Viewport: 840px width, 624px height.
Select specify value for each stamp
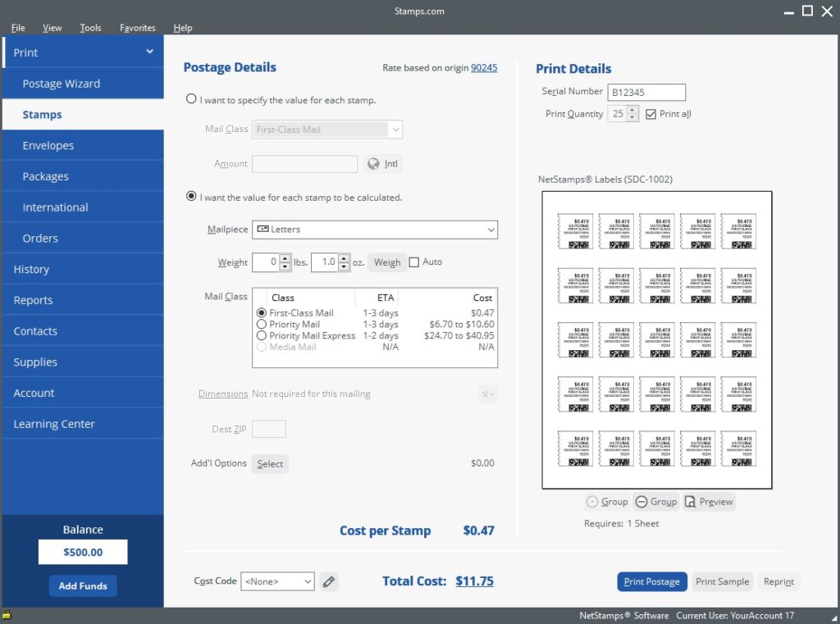(190, 99)
